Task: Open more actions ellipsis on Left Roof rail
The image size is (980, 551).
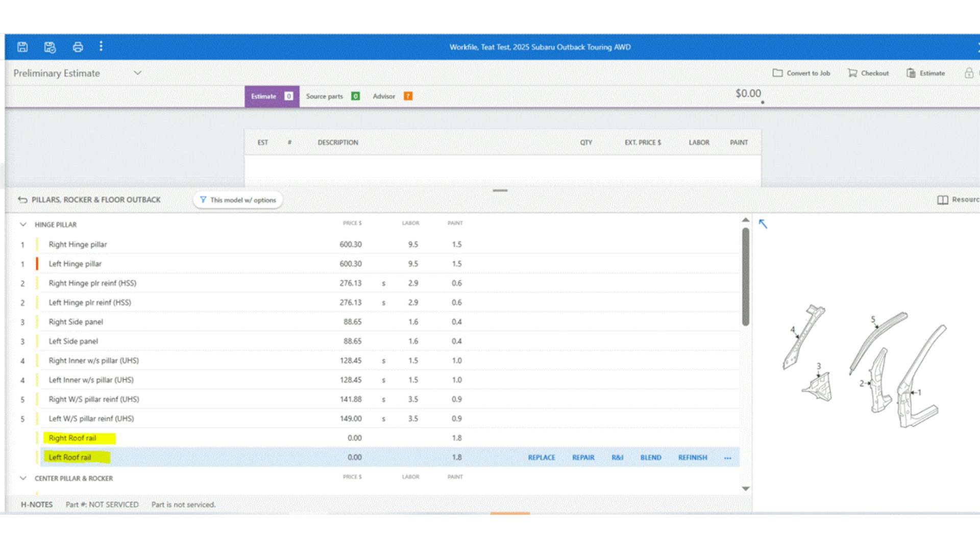Action: [727, 458]
